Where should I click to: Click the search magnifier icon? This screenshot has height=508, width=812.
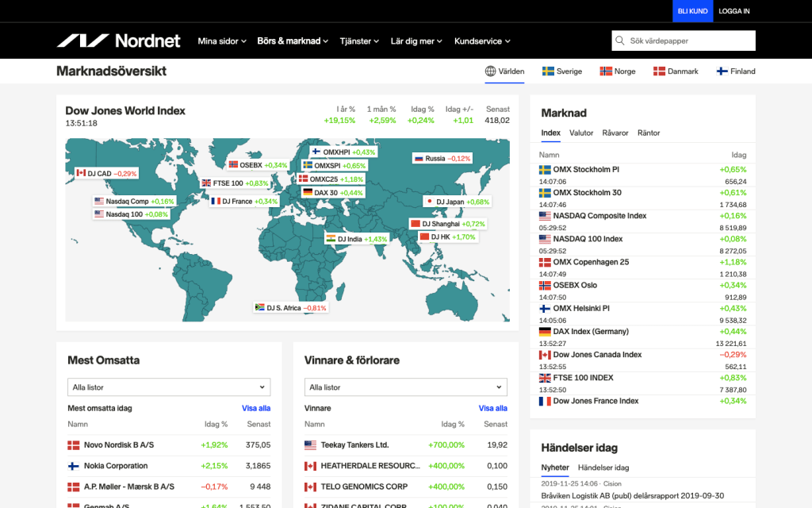620,40
